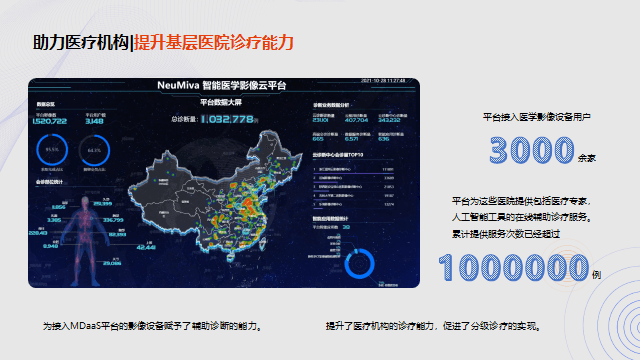The height and width of the screenshot is (360, 640).
Task: Click the 95.5% circular gauge
Action: tap(52, 150)
